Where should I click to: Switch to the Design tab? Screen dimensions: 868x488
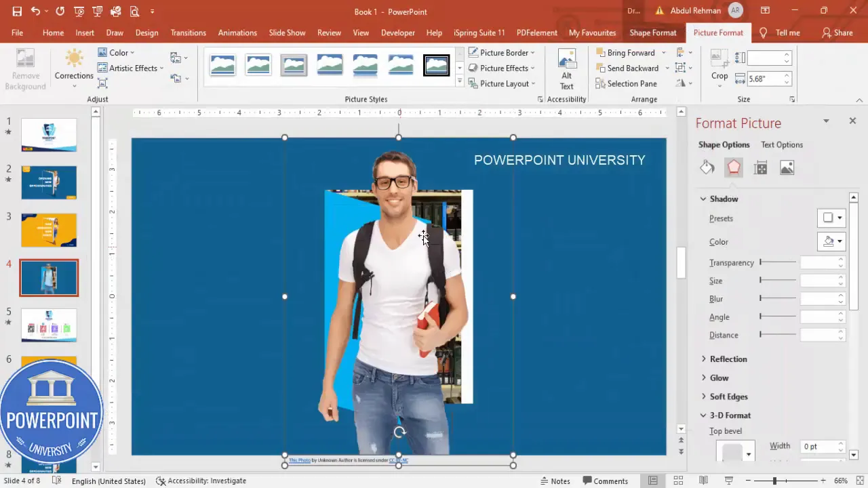tap(146, 33)
